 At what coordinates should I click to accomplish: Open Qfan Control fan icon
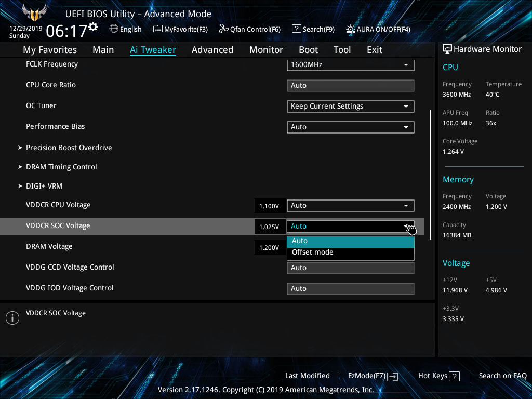click(x=223, y=29)
